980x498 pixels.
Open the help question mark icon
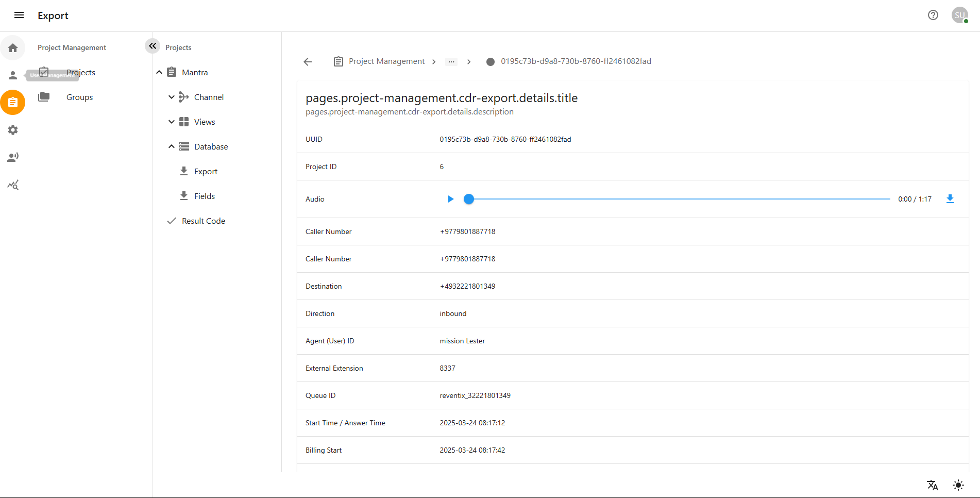click(933, 15)
